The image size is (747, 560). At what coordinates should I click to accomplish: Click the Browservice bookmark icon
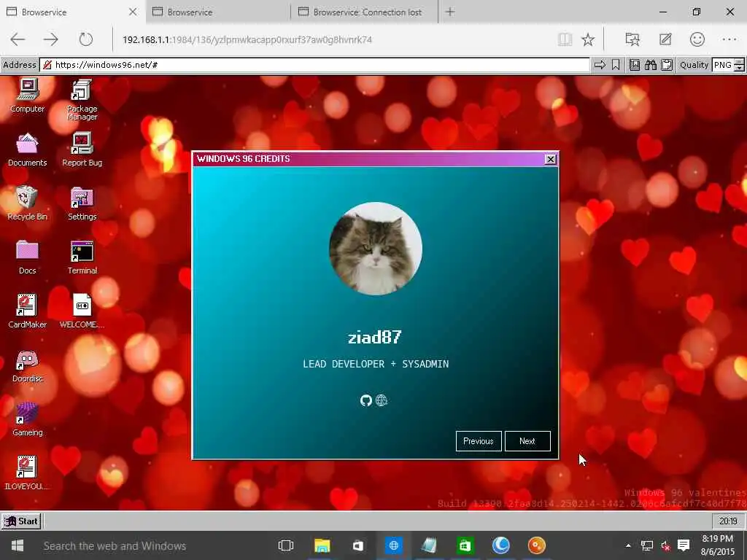pos(616,65)
